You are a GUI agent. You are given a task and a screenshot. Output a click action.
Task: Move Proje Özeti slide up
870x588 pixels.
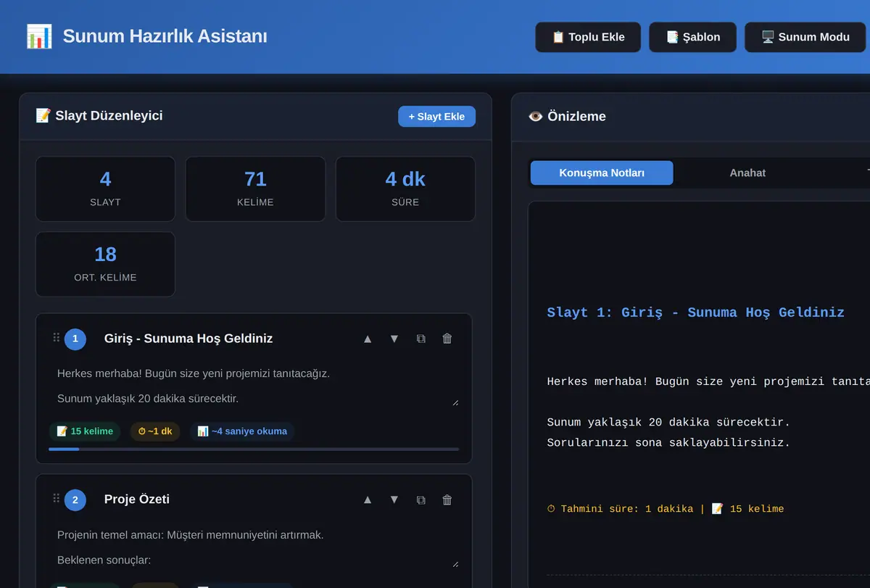(368, 500)
